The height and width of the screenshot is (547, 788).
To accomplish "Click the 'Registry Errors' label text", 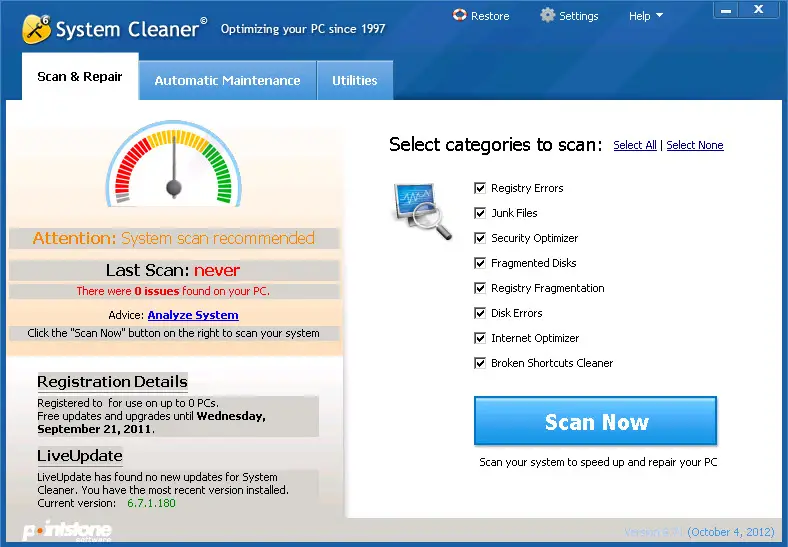I will point(527,188).
